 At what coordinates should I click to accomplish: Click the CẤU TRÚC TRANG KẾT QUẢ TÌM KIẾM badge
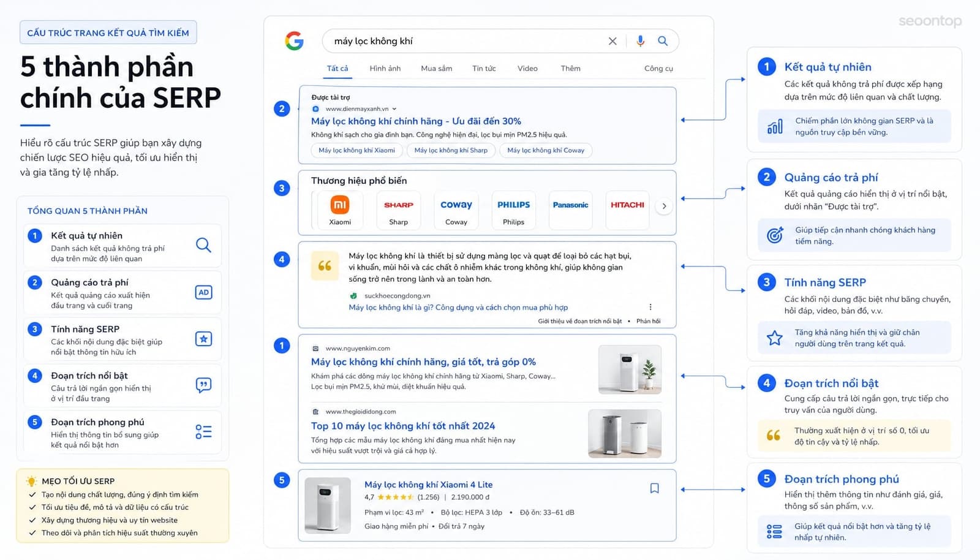click(108, 32)
